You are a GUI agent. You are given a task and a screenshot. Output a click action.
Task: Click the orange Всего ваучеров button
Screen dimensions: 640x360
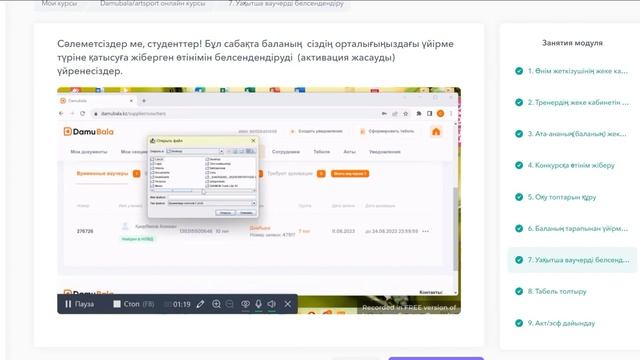click(x=350, y=173)
